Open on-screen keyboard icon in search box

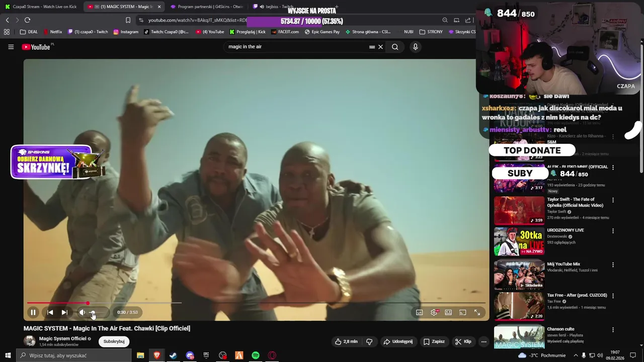[372, 47]
